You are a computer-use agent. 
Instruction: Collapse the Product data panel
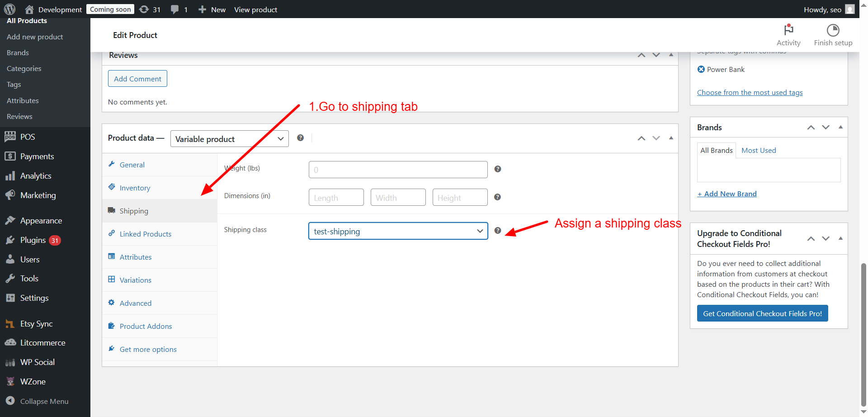pyautogui.click(x=671, y=138)
